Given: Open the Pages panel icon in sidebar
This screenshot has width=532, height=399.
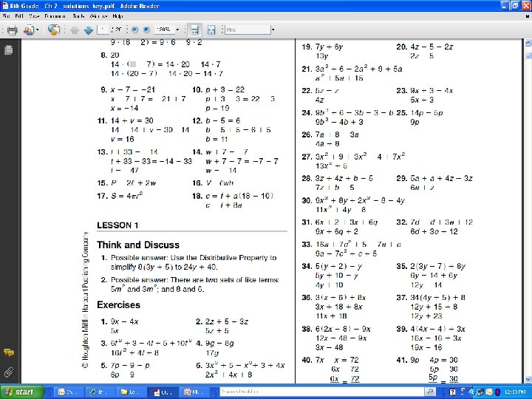Looking at the screenshot, I should click(x=9, y=50).
